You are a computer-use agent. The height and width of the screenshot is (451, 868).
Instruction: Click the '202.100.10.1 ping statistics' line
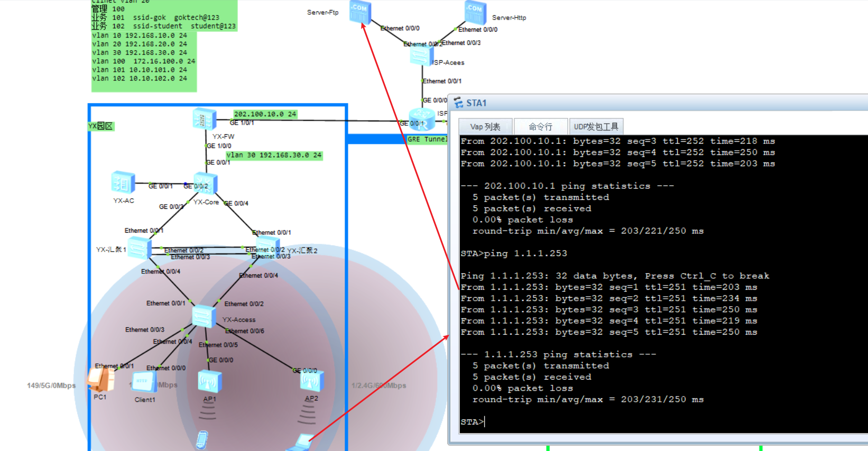tap(567, 186)
